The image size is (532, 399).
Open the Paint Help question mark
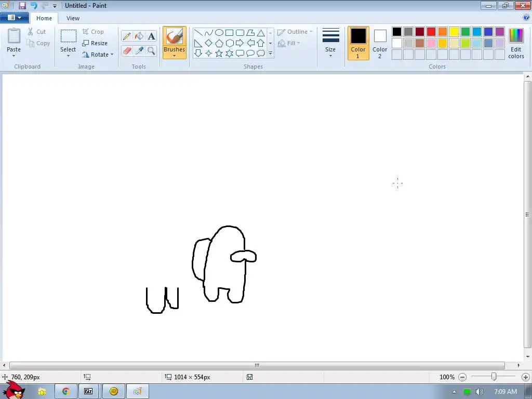click(x=526, y=18)
